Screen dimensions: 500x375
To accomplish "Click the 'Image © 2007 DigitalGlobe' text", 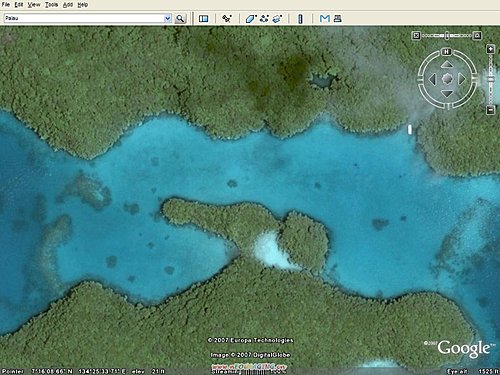I will 250,355.
